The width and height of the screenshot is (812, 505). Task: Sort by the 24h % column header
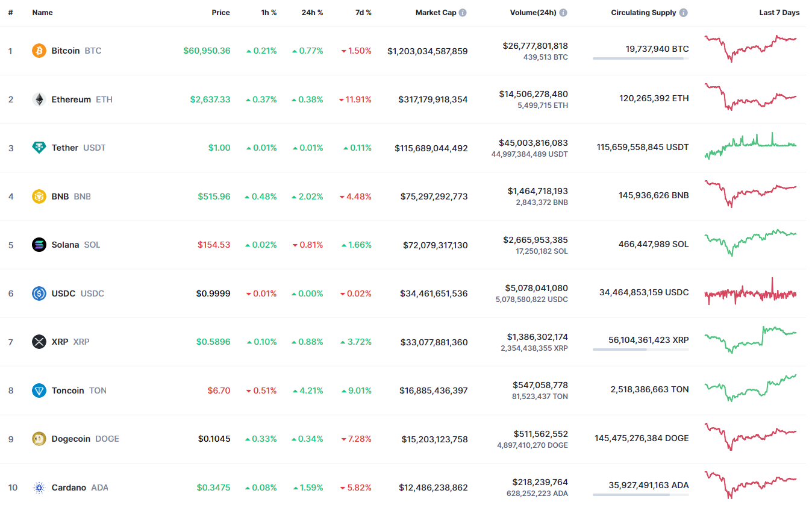(312, 13)
